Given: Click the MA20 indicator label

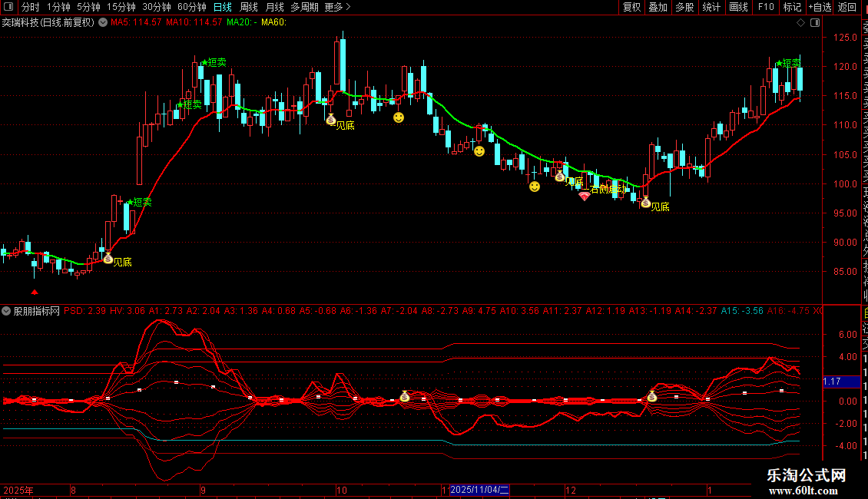Looking at the screenshot, I should pos(242,22).
